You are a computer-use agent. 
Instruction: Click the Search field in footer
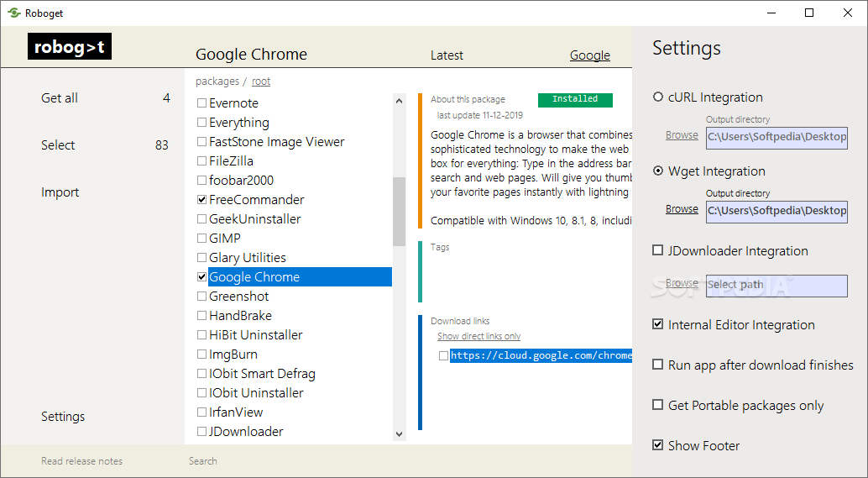[x=202, y=461]
